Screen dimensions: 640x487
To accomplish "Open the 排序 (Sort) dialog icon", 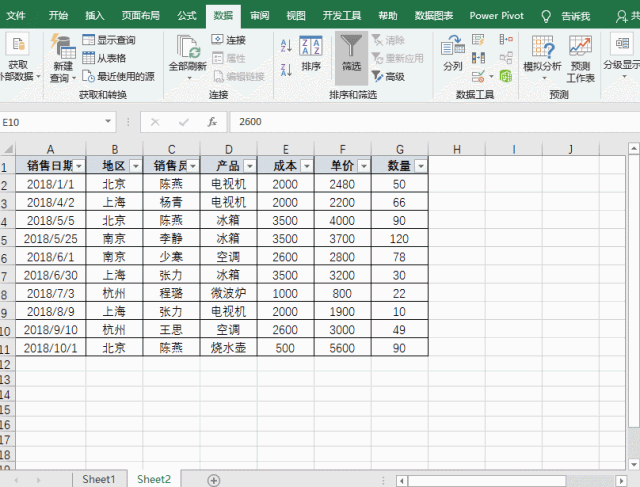I will click(x=311, y=45).
